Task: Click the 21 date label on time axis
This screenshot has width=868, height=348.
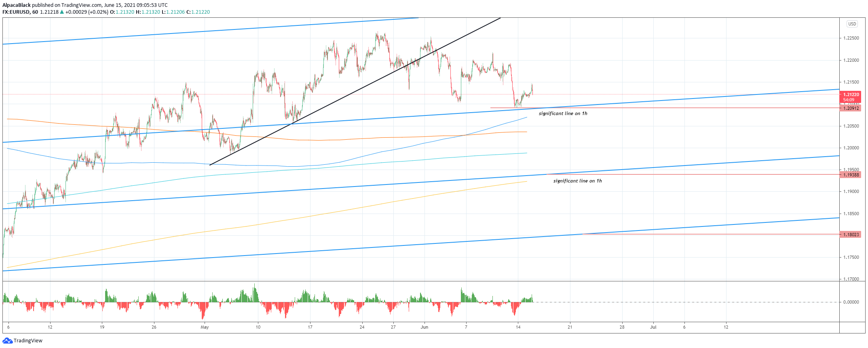Action: (570, 327)
